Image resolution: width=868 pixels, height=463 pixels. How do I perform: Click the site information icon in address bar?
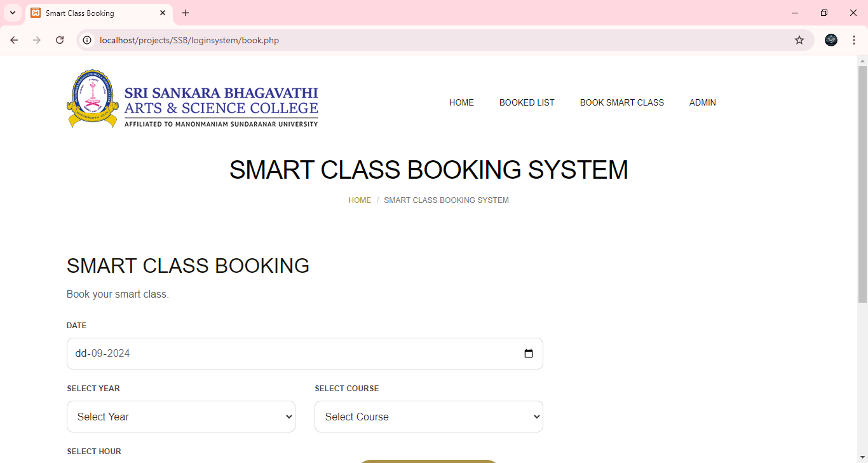click(88, 40)
